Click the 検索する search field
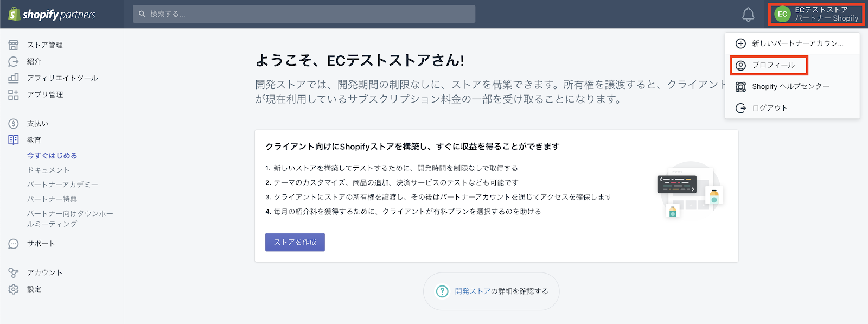The width and height of the screenshot is (868, 324). (x=304, y=14)
